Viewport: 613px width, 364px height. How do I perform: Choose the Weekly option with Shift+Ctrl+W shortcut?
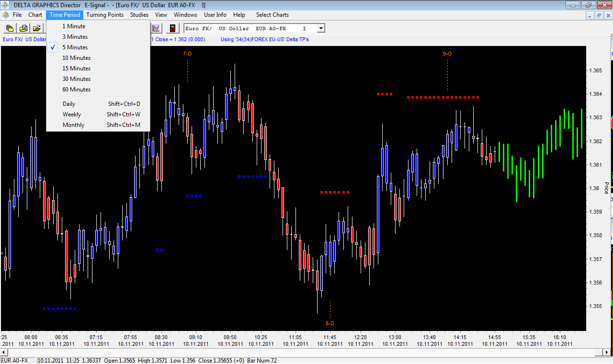[x=71, y=114]
